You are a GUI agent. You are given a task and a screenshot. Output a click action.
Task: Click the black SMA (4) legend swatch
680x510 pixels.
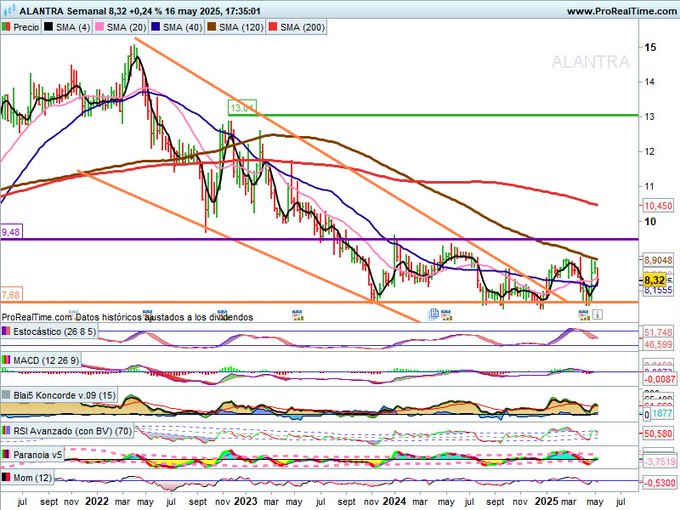pos(49,27)
